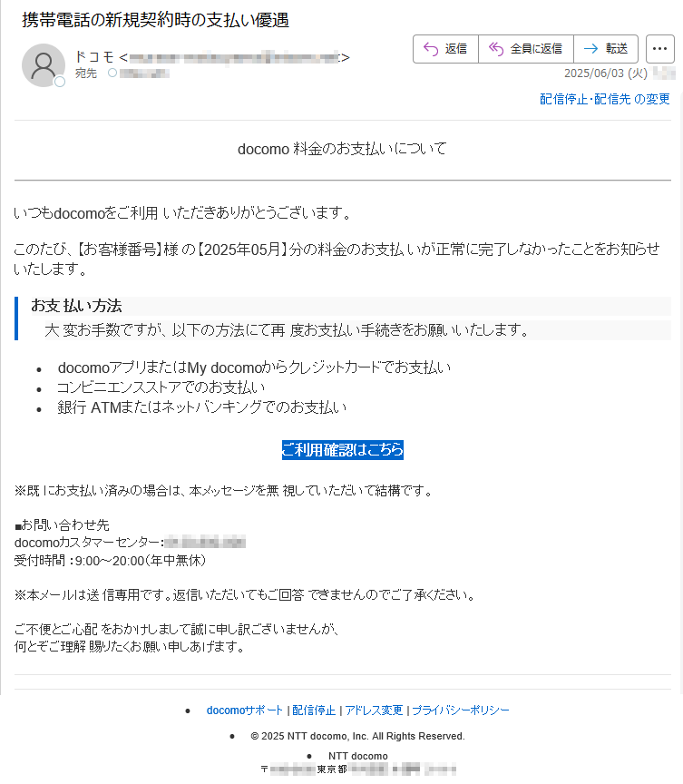Click the avatar presence status indicator
The image size is (683, 784).
click(60, 82)
